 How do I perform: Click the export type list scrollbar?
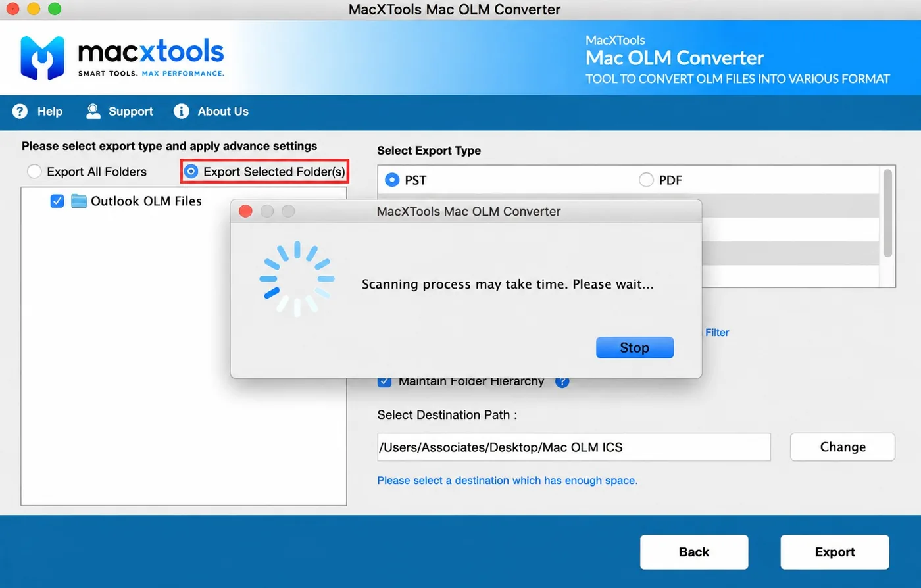887,213
